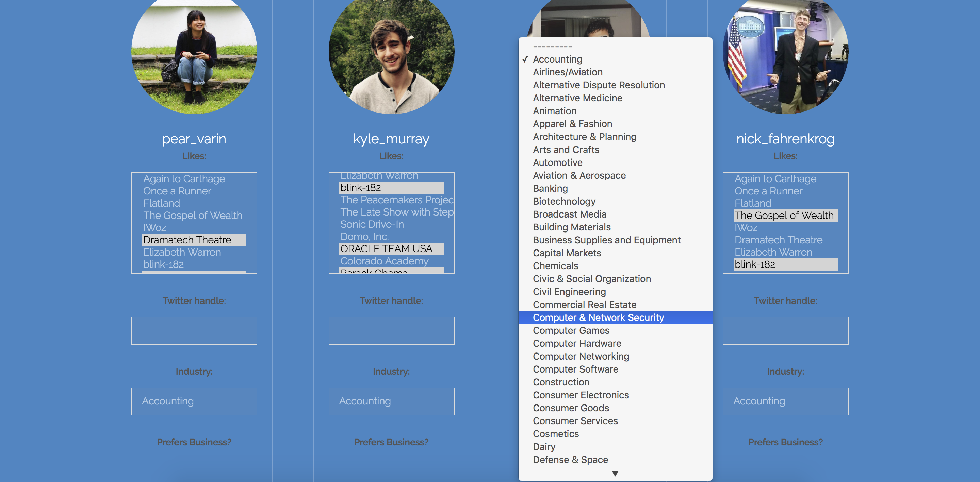
Task: Select Computer & Network Security option
Action: coord(598,318)
